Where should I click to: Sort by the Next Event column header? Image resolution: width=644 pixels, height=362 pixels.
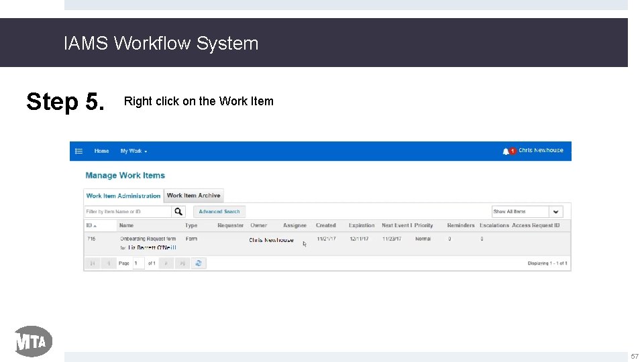click(396, 225)
